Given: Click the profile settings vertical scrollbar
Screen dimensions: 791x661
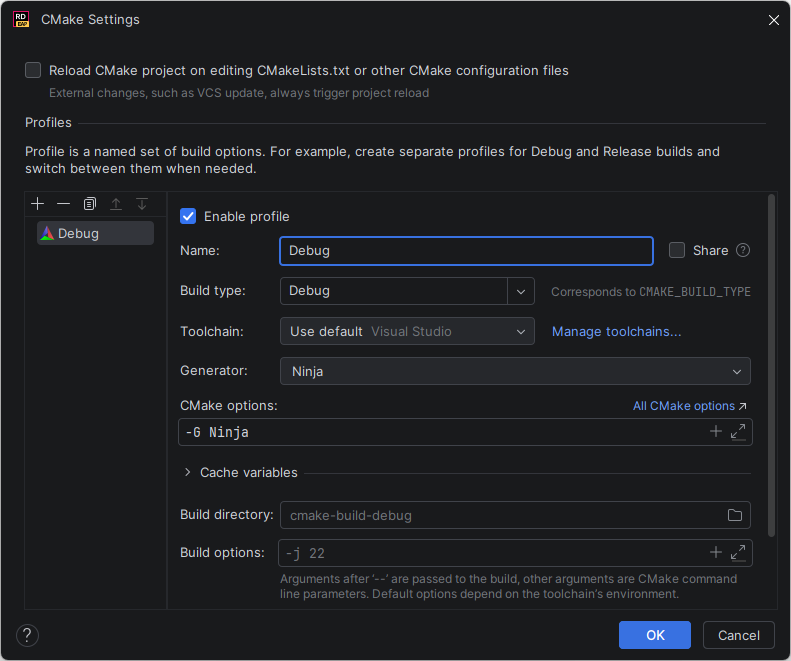Looking at the screenshot, I should click(771, 366).
